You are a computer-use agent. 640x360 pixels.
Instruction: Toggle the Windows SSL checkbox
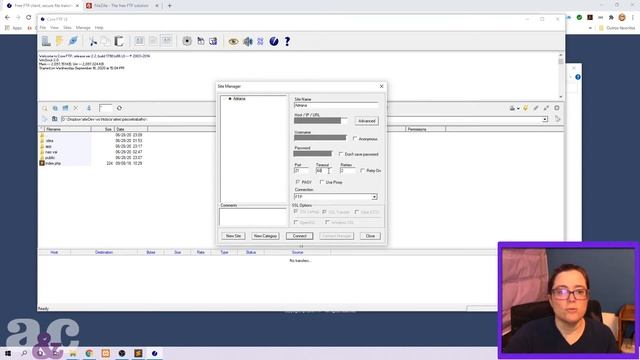tap(327, 222)
